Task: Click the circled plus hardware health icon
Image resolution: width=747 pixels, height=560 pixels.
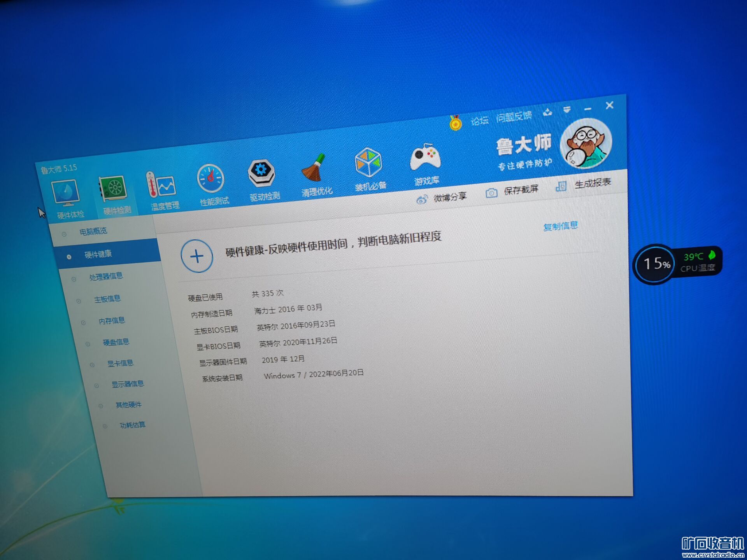Action: tap(197, 256)
